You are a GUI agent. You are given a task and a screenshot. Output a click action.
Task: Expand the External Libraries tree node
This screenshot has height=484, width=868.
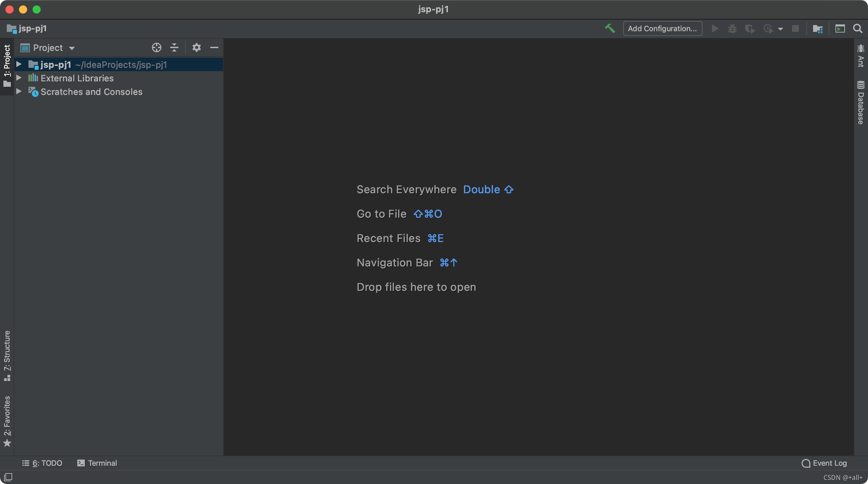19,78
